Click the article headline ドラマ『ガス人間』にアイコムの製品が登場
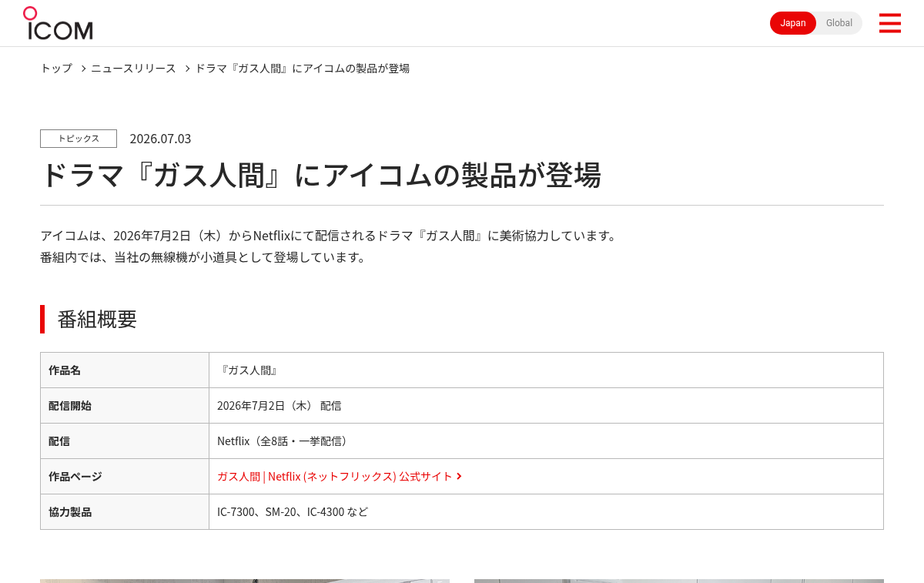Viewport: 924px width, 583px height. [320, 175]
